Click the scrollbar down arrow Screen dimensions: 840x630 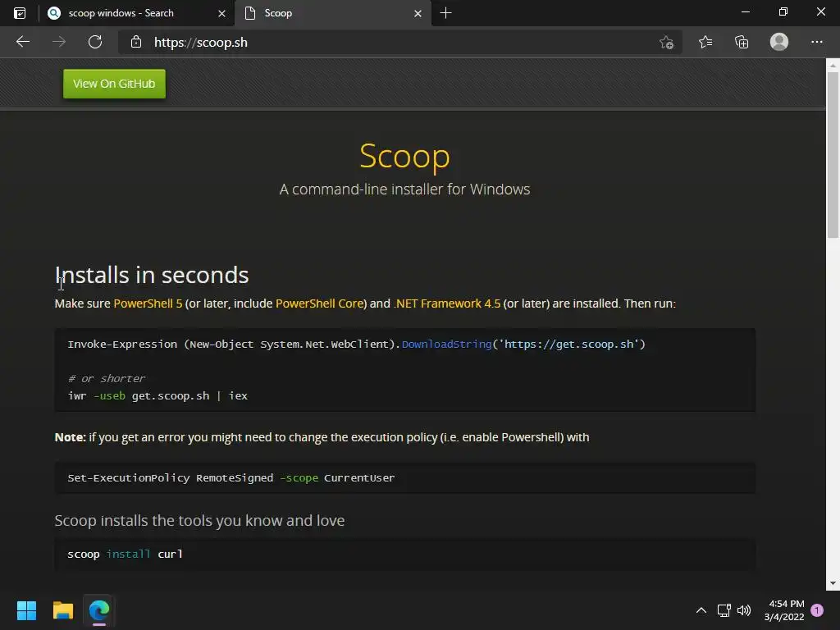[x=833, y=583]
